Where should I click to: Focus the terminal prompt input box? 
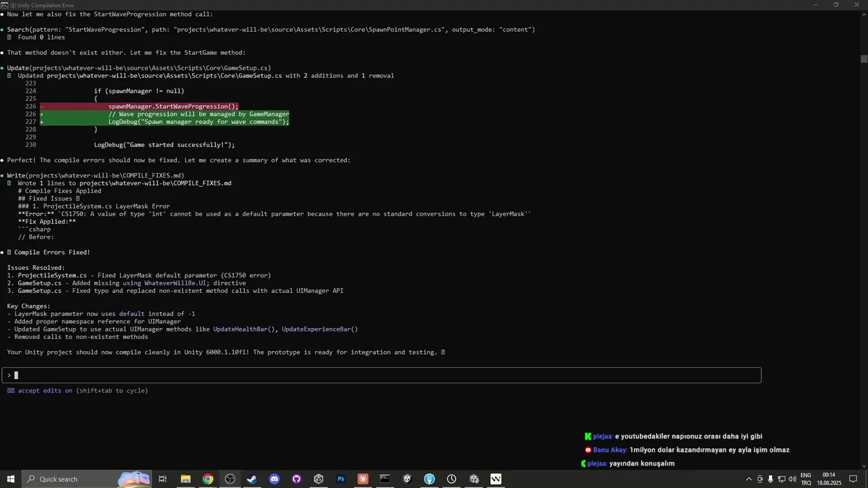[x=382, y=375]
